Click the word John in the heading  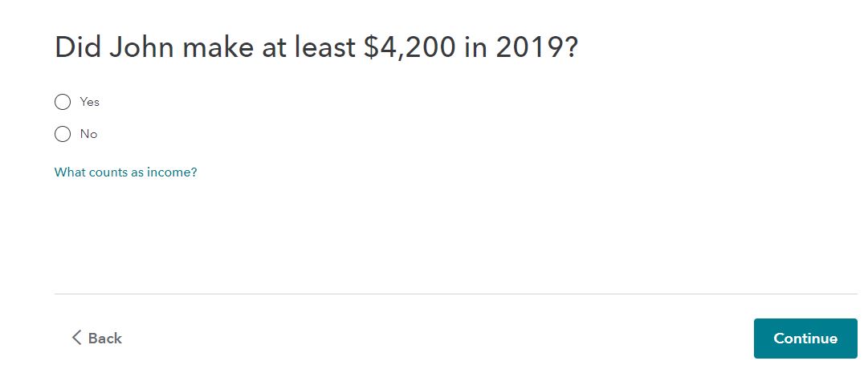pos(141,47)
